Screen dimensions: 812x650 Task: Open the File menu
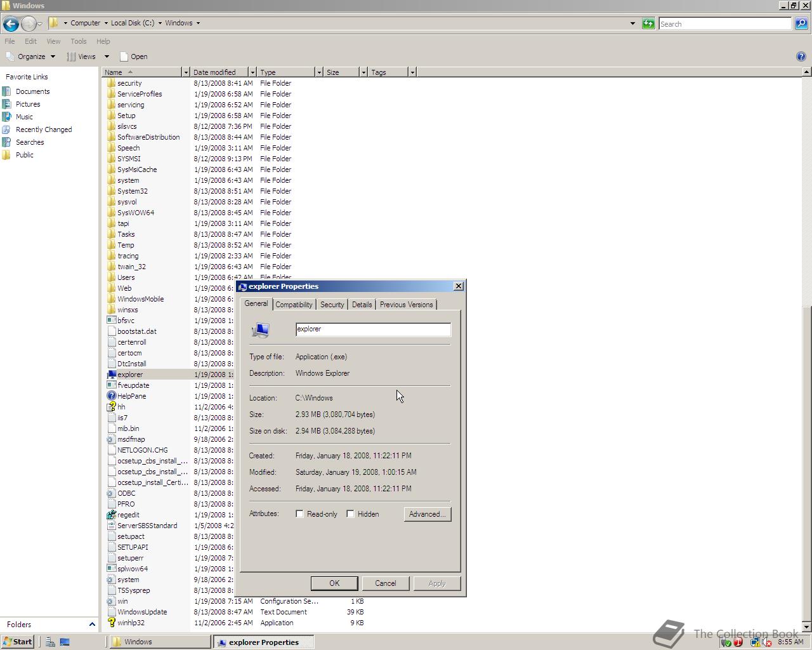10,41
